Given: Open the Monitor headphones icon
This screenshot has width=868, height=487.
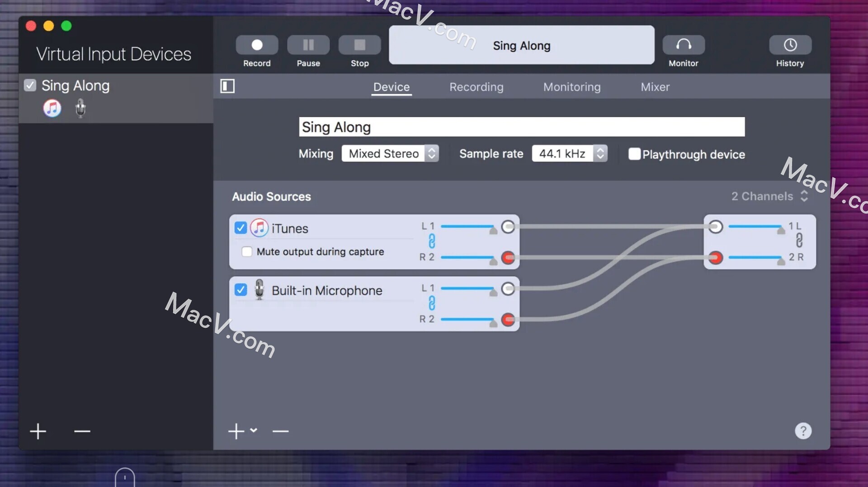Looking at the screenshot, I should coord(684,45).
